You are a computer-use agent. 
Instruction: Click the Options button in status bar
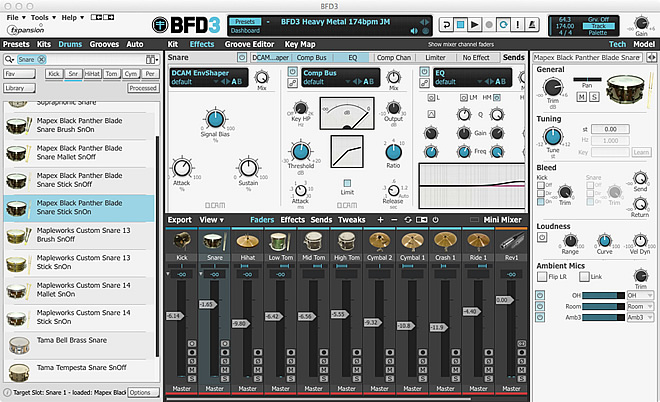[144, 392]
